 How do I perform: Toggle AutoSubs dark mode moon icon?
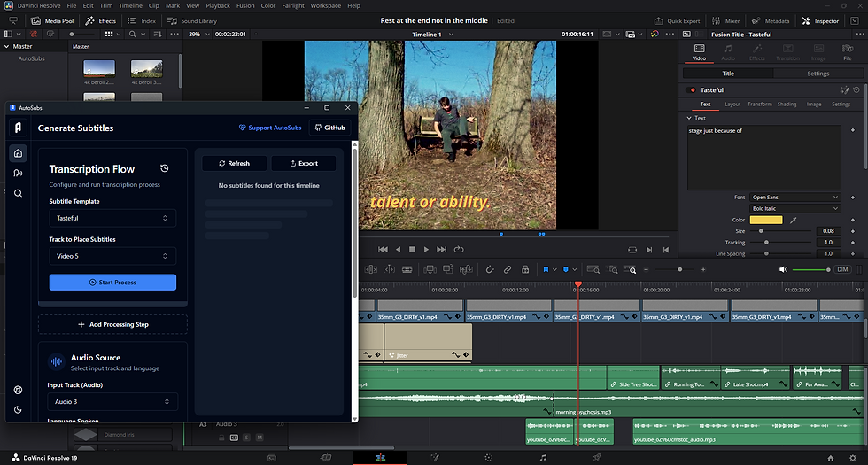click(18, 409)
